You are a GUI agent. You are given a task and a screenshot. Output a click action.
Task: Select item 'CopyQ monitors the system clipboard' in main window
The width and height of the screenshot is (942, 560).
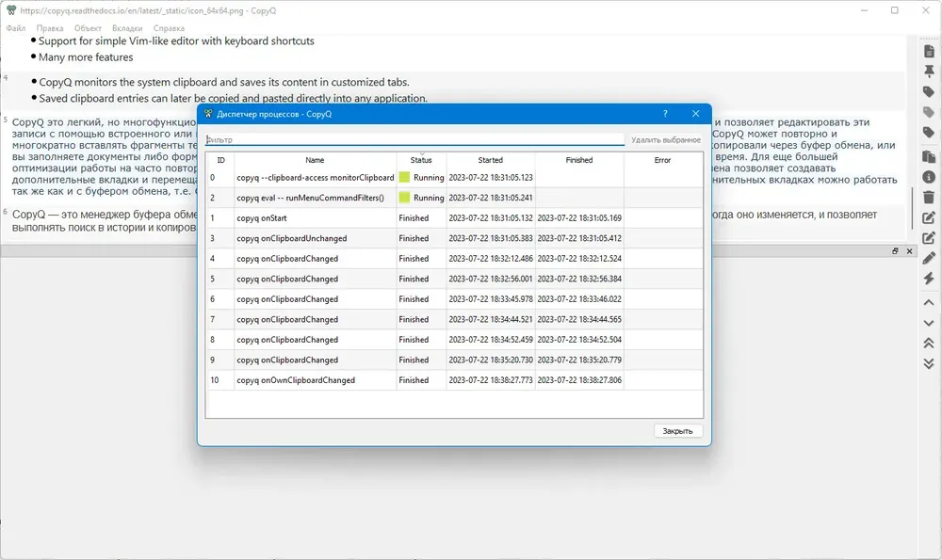224,82
